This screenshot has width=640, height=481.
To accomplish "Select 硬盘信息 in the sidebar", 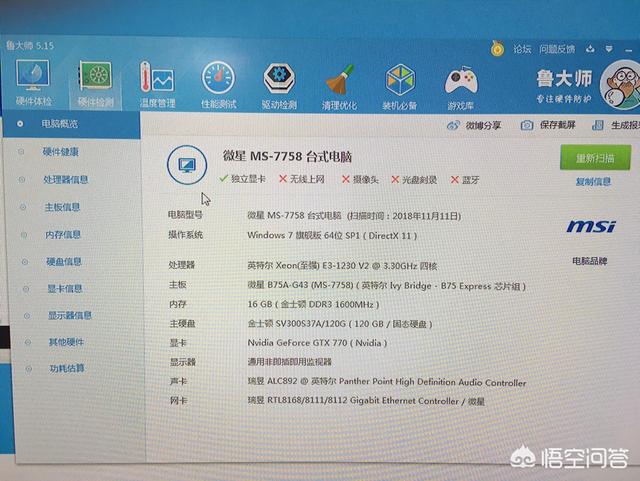I will pyautogui.click(x=64, y=262).
